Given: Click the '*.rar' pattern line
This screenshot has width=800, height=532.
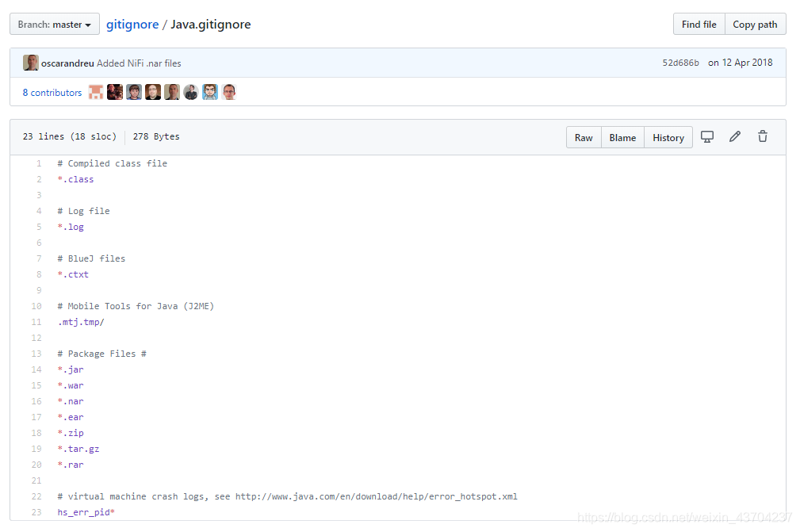Looking at the screenshot, I should (71, 465).
